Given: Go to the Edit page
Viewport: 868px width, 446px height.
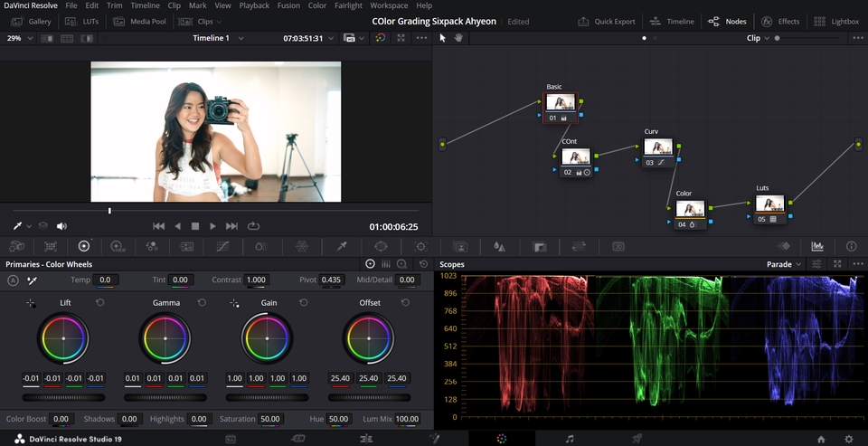Looking at the screenshot, I should coord(366,439).
